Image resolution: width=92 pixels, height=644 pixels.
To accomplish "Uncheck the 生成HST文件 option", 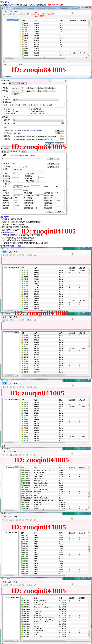I will (5, 109).
